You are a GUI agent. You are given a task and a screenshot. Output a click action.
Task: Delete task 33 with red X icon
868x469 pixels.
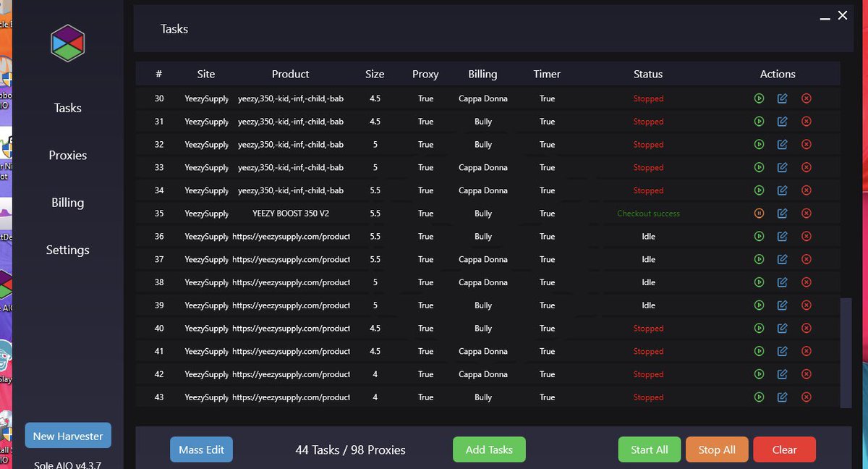click(x=807, y=167)
